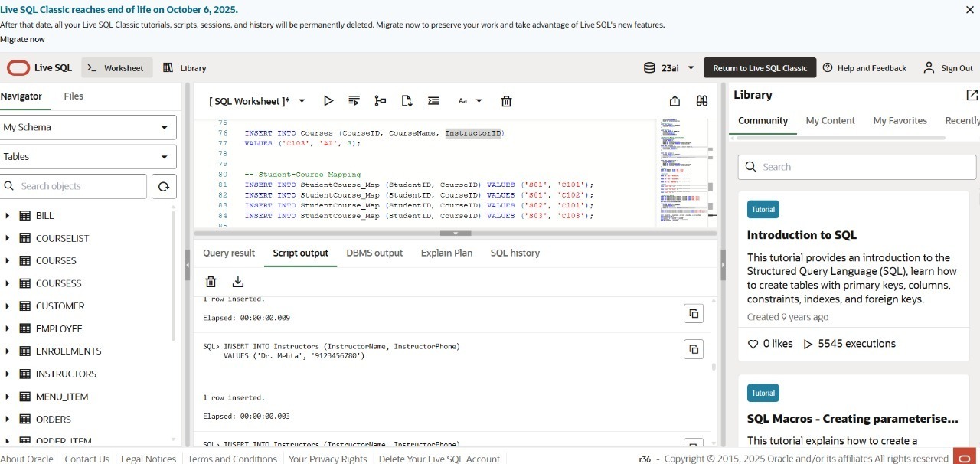Click the Explain Plan toolbar icon
Image resolution: width=980 pixels, height=464 pixels.
[380, 101]
